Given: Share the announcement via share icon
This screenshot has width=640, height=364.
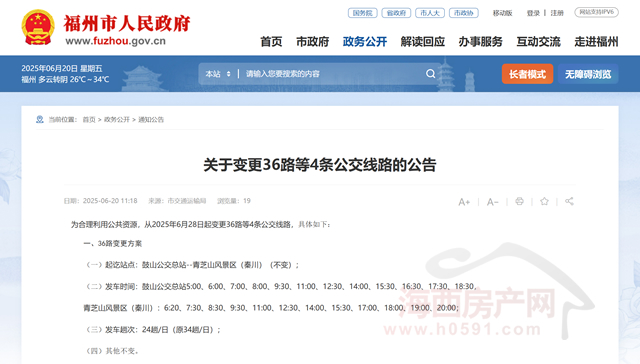Looking at the screenshot, I should 569,201.
